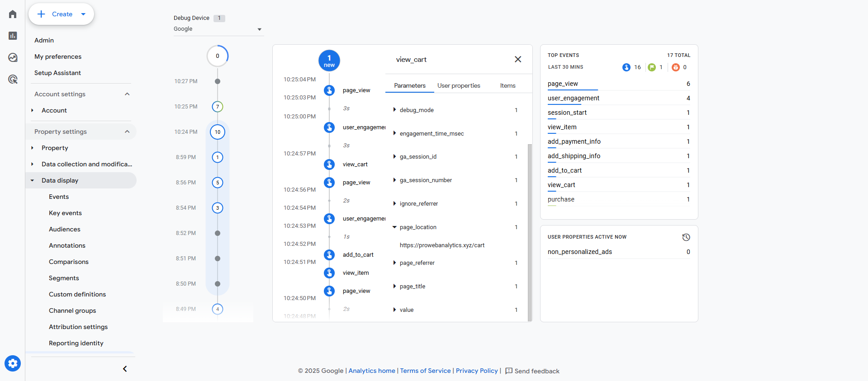Screen dimensions: 868x381
Task: Click the blue events count icon in Top Events
Action: tap(626, 67)
